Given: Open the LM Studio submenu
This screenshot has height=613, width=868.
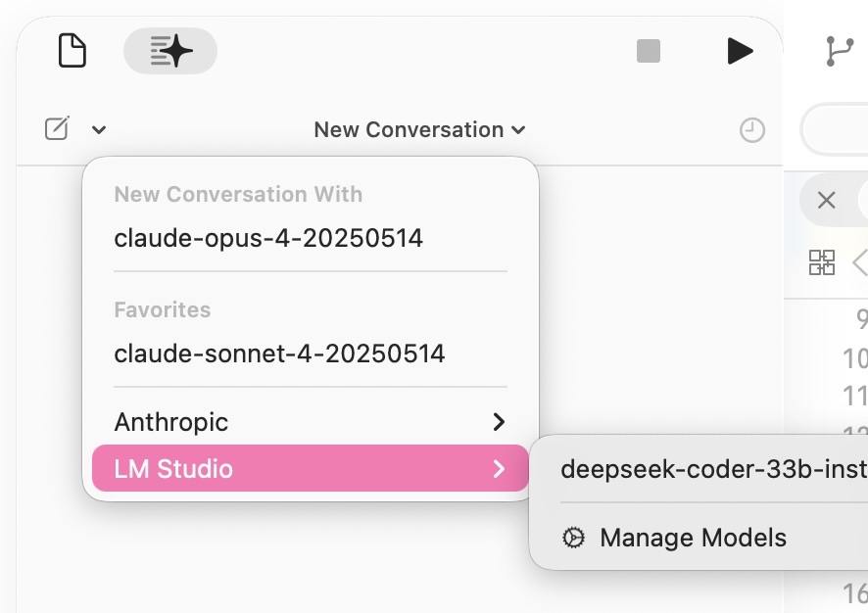Looking at the screenshot, I should coord(310,468).
